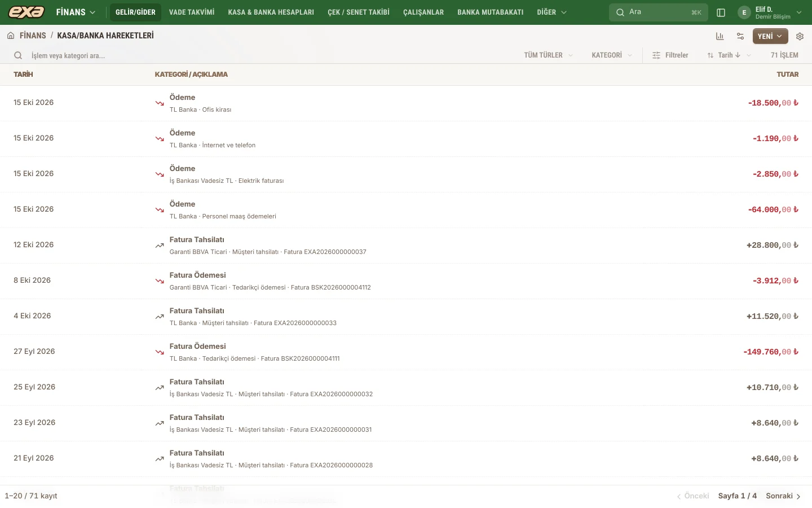The width and height of the screenshot is (812, 508).
Task: Open the KATEGORİ filter dropdown
Action: 612,55
